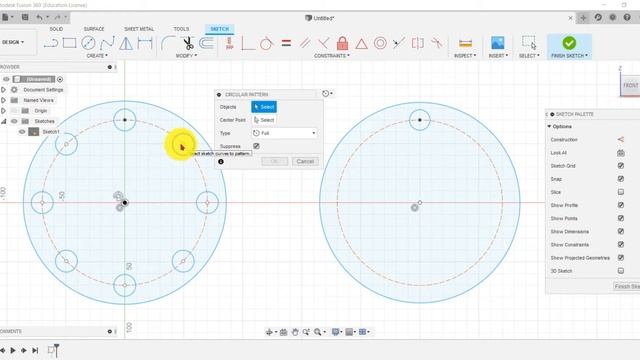Viewport: 640px width, 360px height.
Task: Apply the Midpoint triangle constraint
Action: (361, 43)
